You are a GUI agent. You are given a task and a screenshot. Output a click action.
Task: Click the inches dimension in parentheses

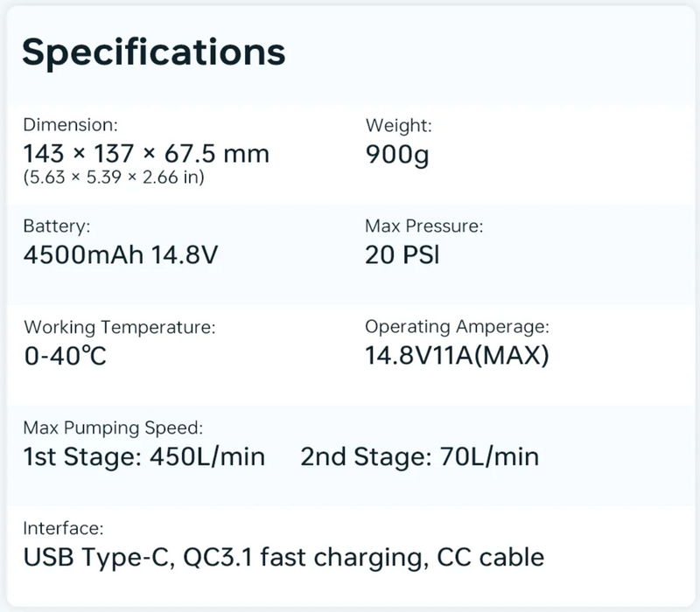pos(114,177)
